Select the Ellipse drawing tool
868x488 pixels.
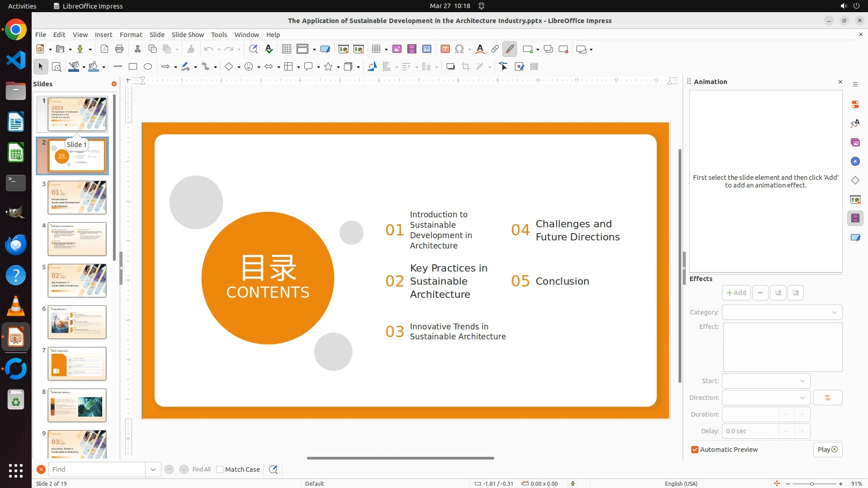pyautogui.click(x=148, y=67)
